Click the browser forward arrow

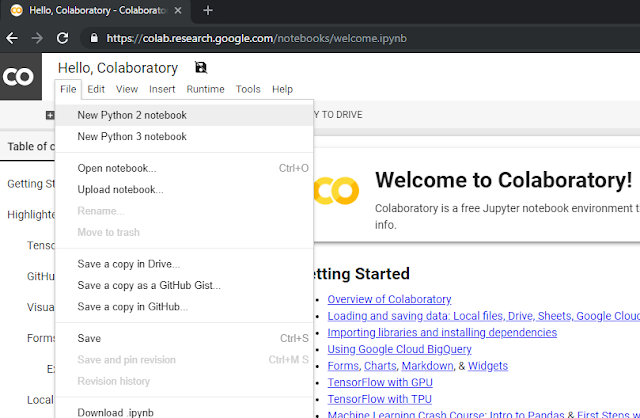[38, 38]
